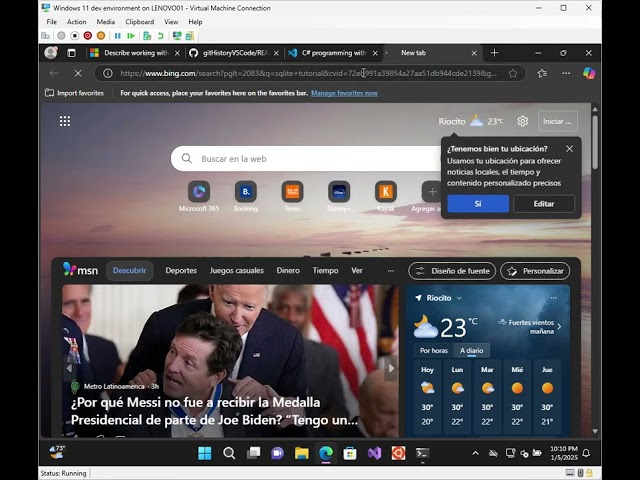Open the Help menu

click(195, 22)
